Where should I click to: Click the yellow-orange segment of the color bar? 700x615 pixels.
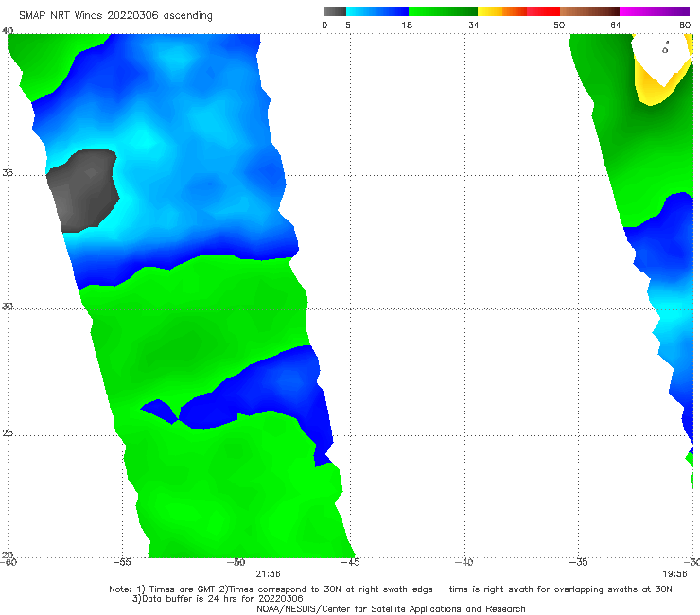tap(502, 11)
